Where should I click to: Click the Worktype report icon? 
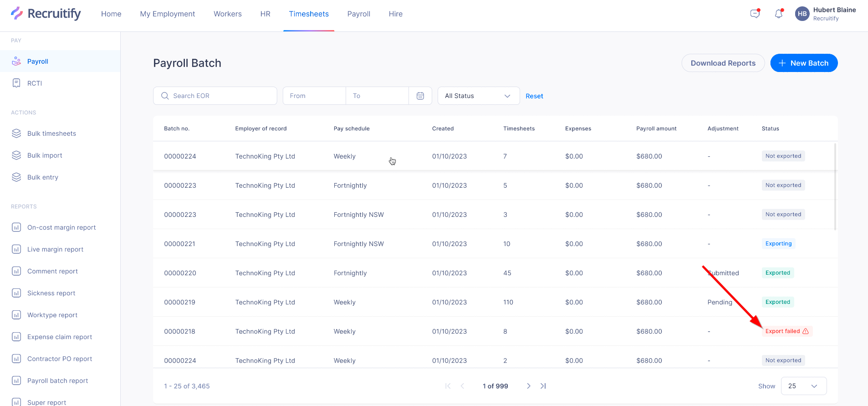click(x=16, y=314)
